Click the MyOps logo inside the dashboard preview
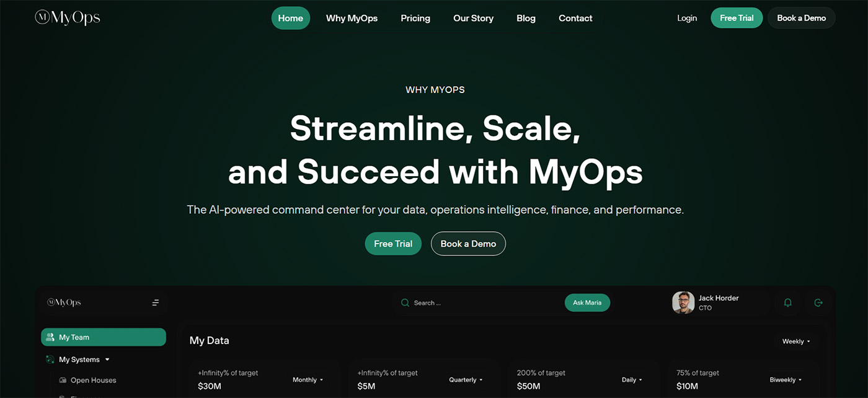The image size is (868, 398). point(64,303)
